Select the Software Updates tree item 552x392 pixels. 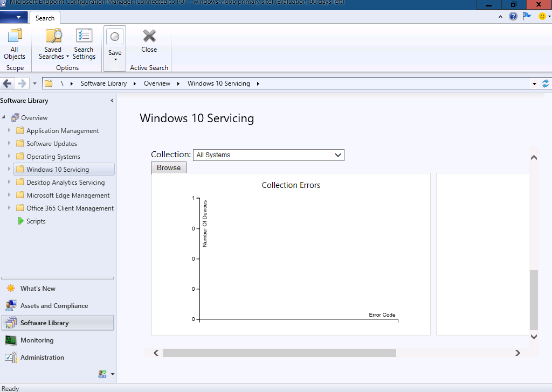coord(52,143)
